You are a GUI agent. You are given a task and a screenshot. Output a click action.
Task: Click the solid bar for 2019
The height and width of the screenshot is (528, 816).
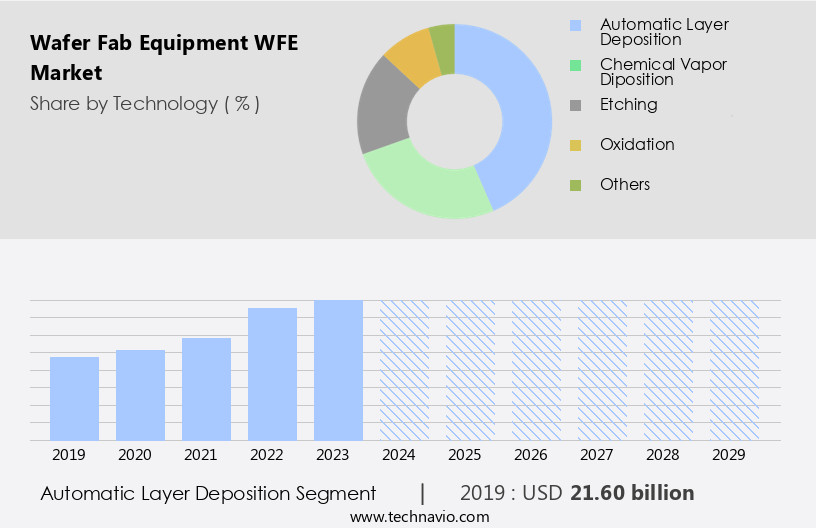(x=74, y=398)
